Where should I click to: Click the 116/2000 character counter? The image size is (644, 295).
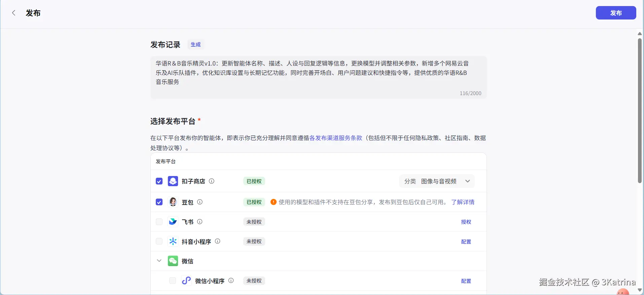pos(470,93)
